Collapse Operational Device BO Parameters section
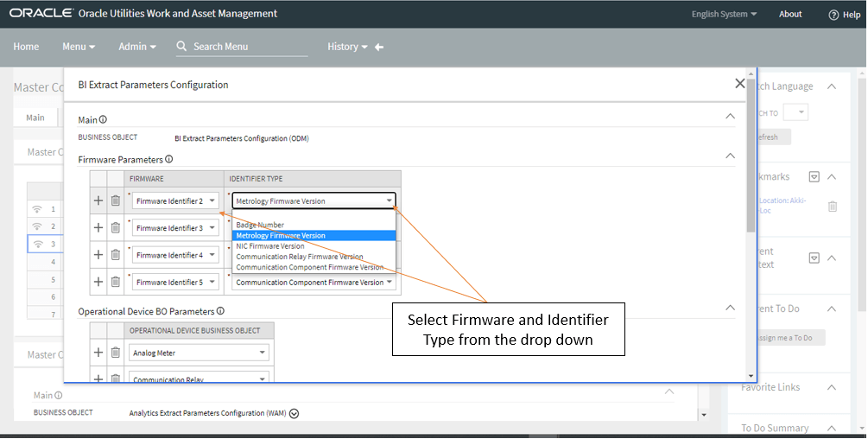Image resolution: width=868 pixels, height=439 pixels. click(x=730, y=308)
